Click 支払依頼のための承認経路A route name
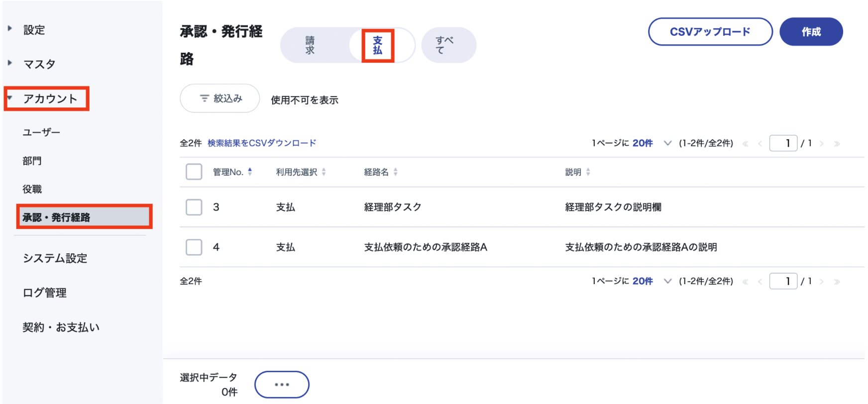Viewport: 868px width, 404px height. [426, 247]
